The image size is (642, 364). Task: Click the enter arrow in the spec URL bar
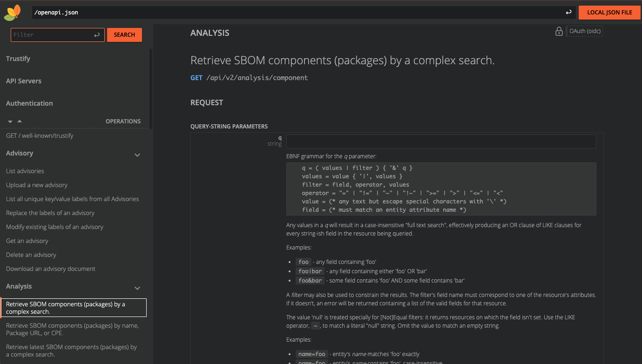(568, 13)
